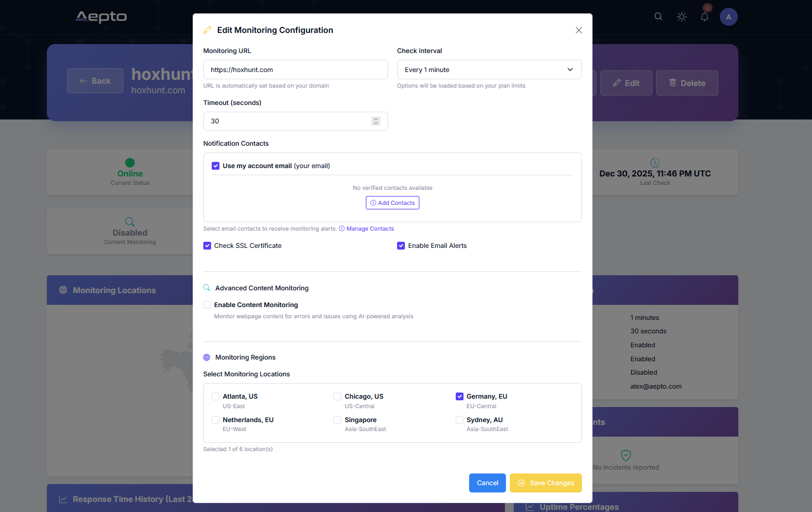This screenshot has height=512, width=812.
Task: Click inside the Monitoring URL field
Action: click(295, 69)
